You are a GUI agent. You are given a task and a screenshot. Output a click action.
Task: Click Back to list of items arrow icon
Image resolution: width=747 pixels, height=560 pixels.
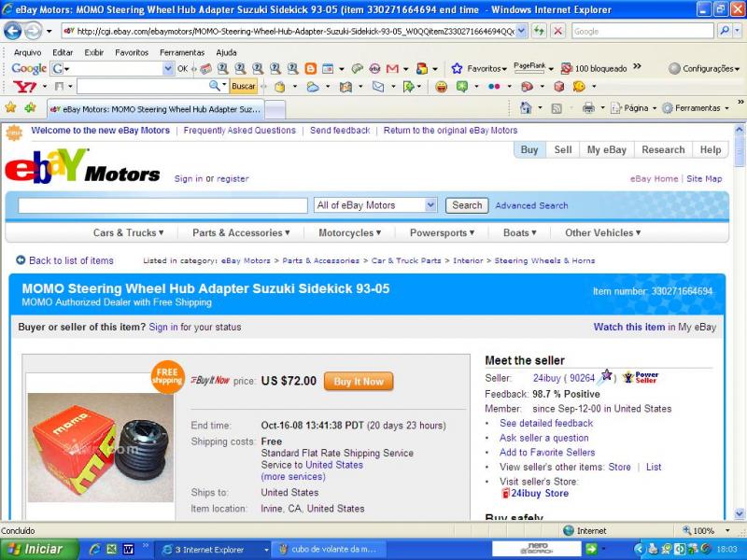21,260
